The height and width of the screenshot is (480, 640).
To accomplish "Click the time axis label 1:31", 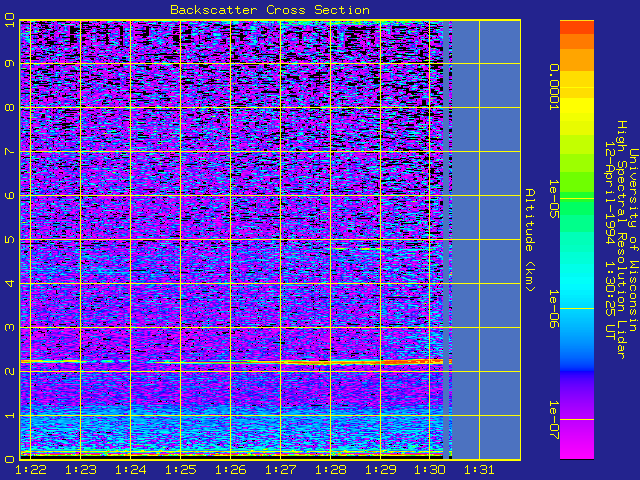I will [x=480, y=470].
